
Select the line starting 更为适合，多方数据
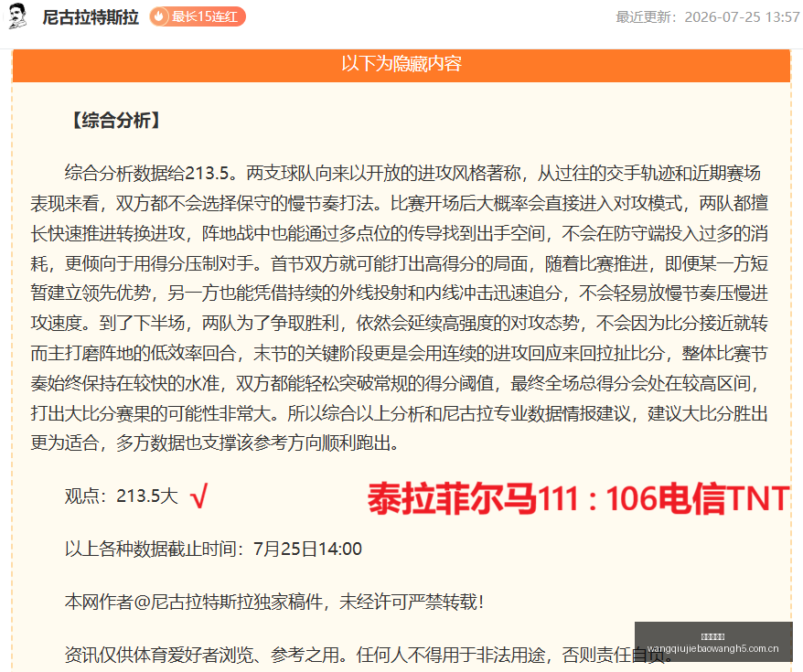pyautogui.click(x=215, y=443)
